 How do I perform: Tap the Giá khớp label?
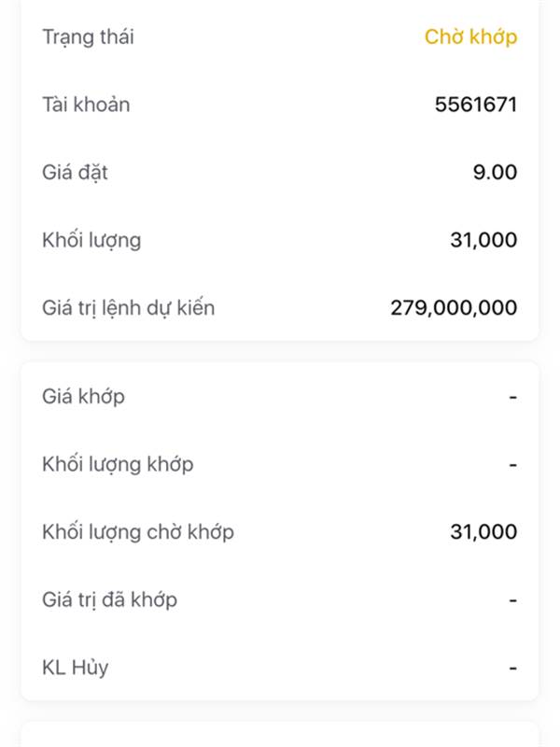[84, 397]
